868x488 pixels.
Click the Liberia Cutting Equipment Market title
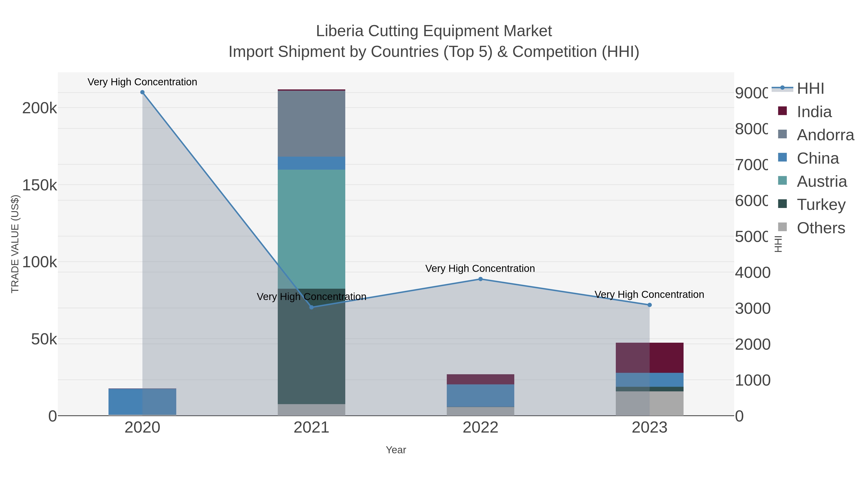click(x=434, y=31)
